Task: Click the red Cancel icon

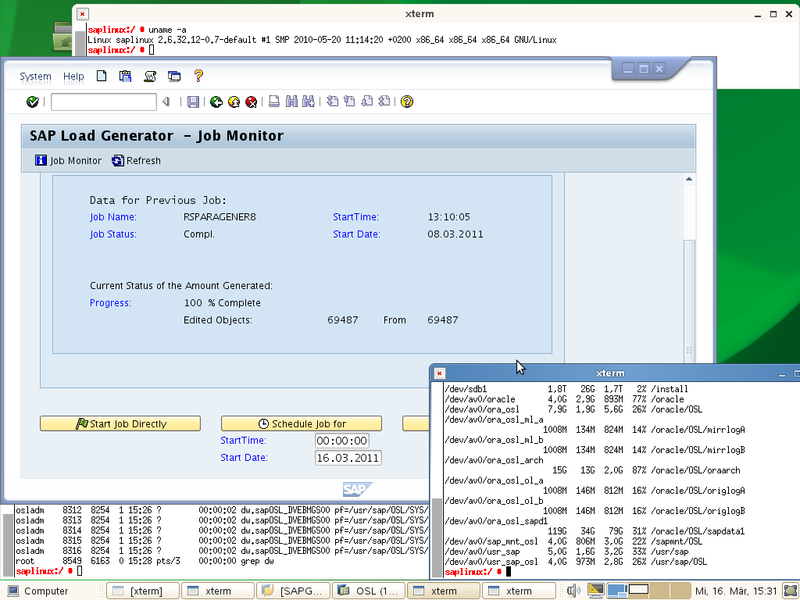Action: point(251,102)
